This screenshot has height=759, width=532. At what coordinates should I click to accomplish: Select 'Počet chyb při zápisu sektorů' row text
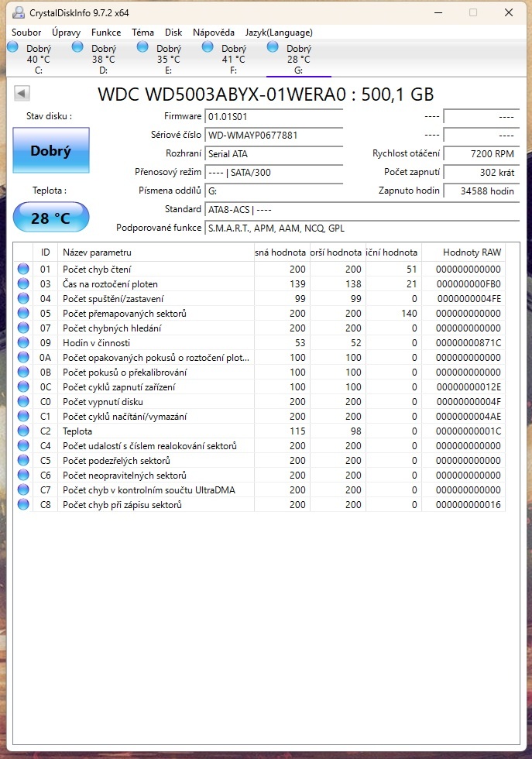[122, 505]
